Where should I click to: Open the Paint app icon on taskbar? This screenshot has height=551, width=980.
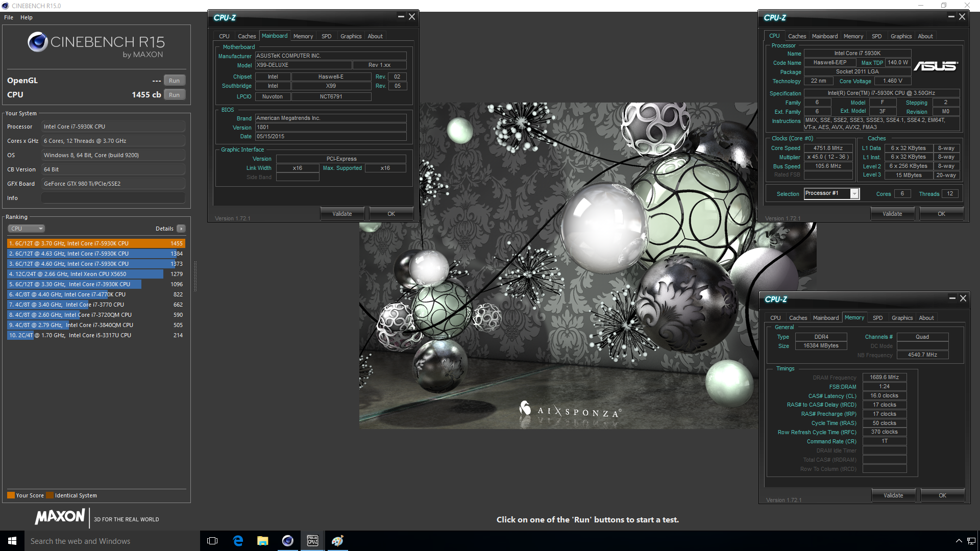337,541
